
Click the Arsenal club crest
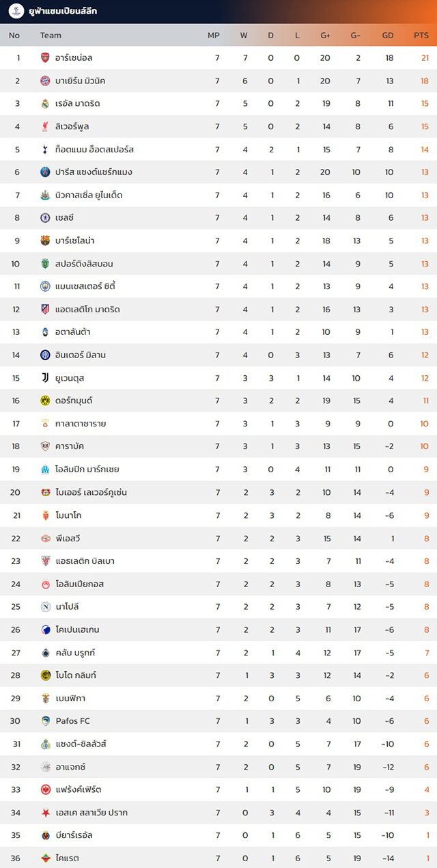click(45, 58)
